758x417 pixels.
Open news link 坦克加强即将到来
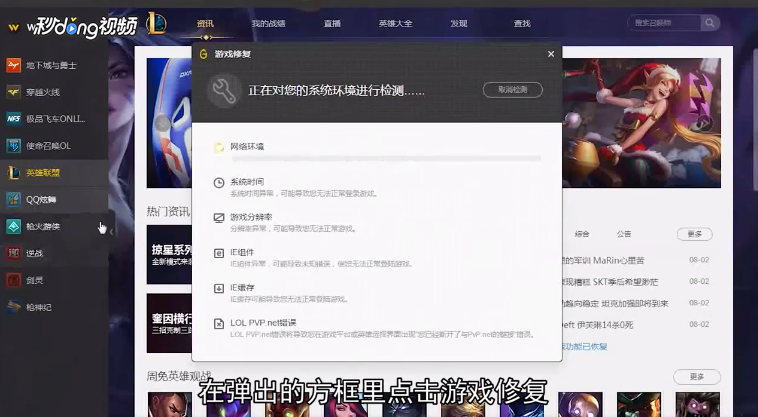[615, 303]
